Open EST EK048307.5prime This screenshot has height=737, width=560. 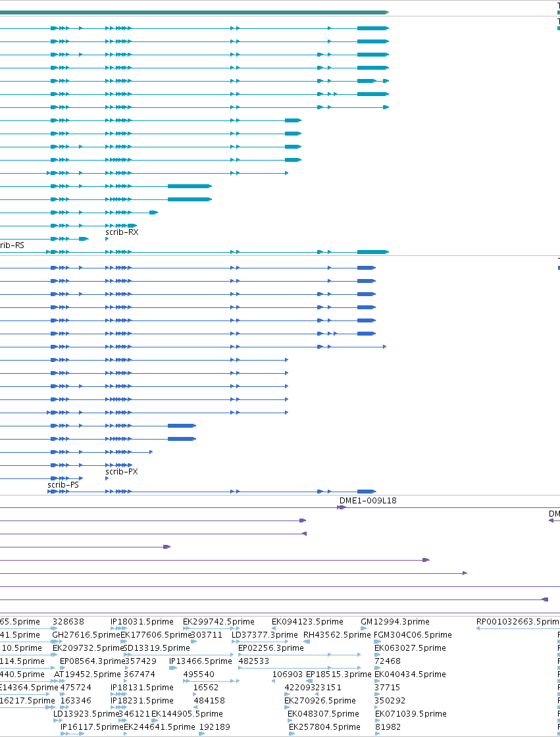click(x=324, y=714)
